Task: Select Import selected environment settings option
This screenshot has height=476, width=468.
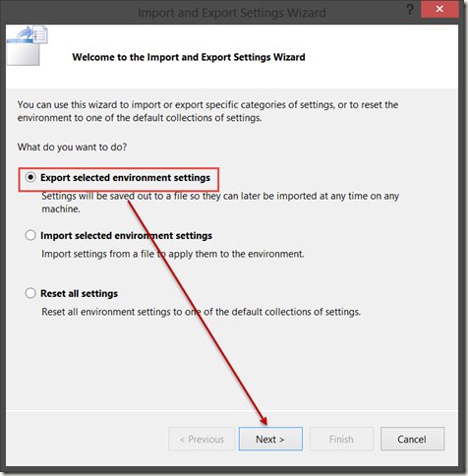Action: 30,235
